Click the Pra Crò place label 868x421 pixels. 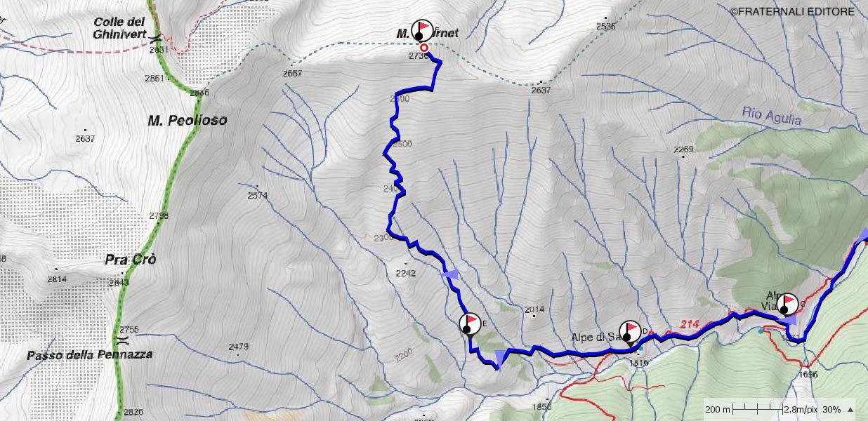(x=130, y=260)
